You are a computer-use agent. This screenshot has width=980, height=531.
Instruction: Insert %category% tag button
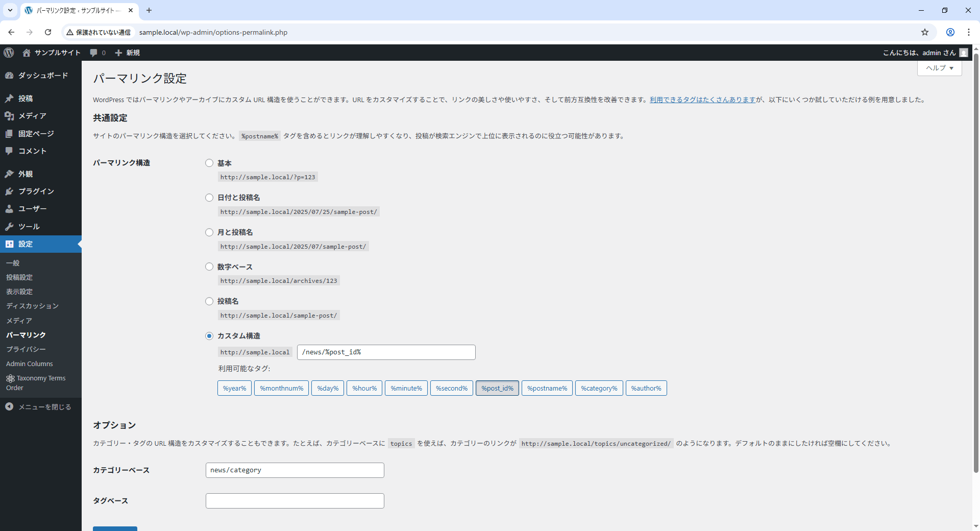point(599,388)
